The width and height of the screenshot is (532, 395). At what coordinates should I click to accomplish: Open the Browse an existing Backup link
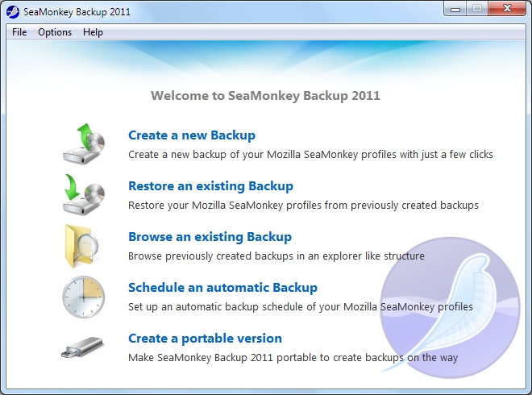coord(210,237)
